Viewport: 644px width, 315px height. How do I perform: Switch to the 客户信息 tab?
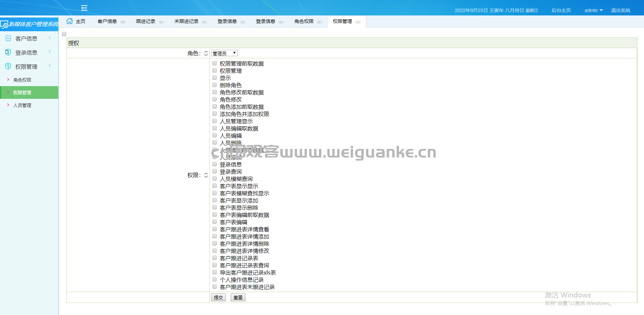107,21
